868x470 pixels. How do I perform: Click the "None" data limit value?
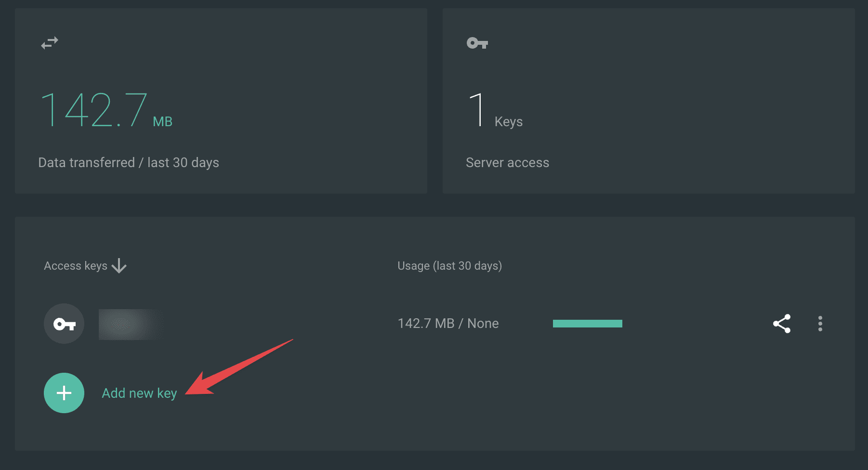[x=483, y=324]
